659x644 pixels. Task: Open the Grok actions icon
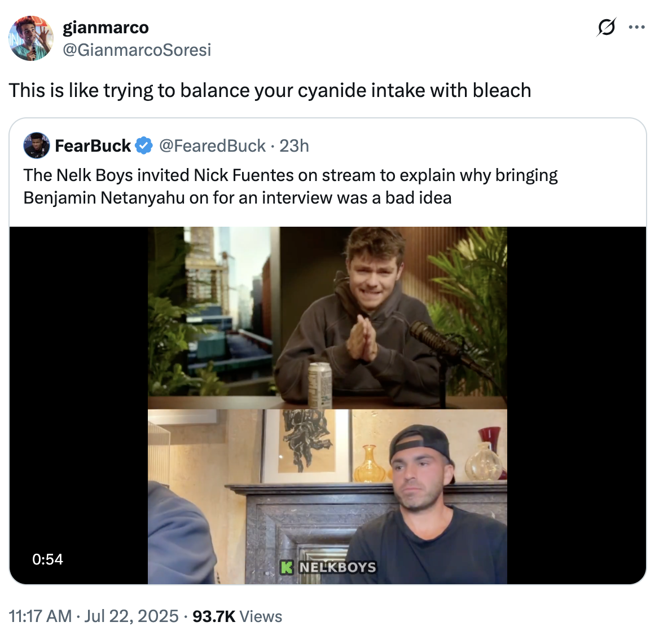click(x=606, y=27)
